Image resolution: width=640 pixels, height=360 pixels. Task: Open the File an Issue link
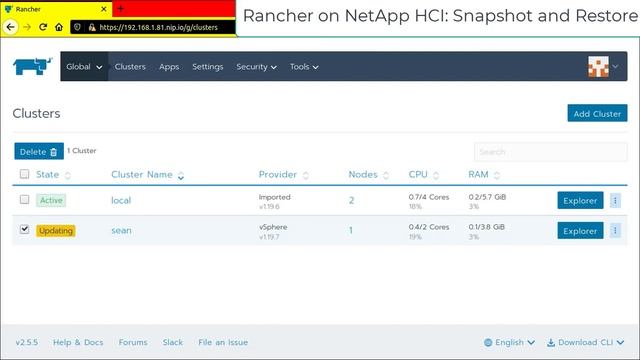223,342
